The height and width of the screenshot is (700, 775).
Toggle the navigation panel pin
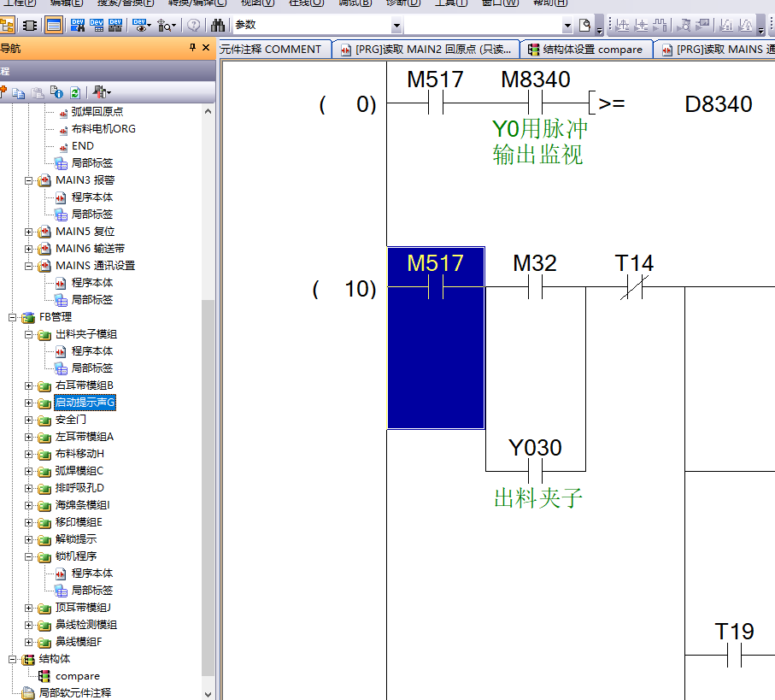pos(192,49)
